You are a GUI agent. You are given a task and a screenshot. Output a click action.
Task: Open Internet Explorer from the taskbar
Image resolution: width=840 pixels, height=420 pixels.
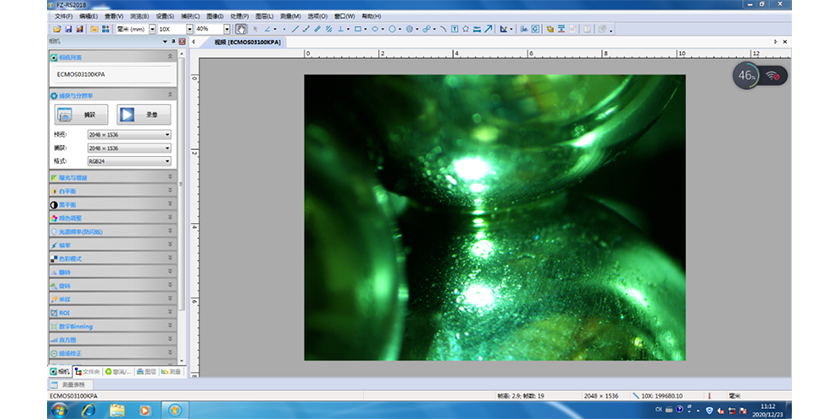click(88, 410)
